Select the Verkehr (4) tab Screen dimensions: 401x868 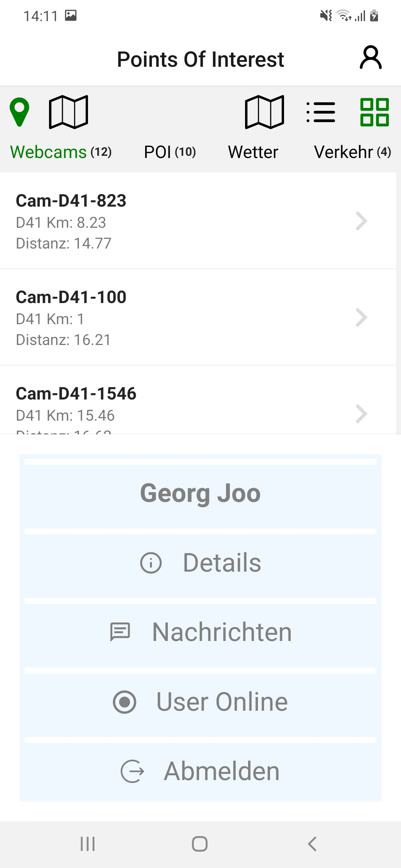(352, 152)
